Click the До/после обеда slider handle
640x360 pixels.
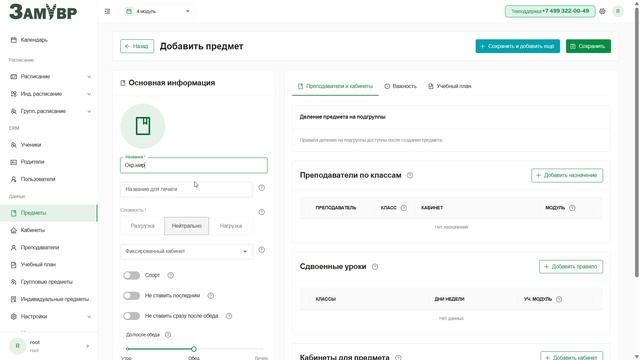pos(194,349)
